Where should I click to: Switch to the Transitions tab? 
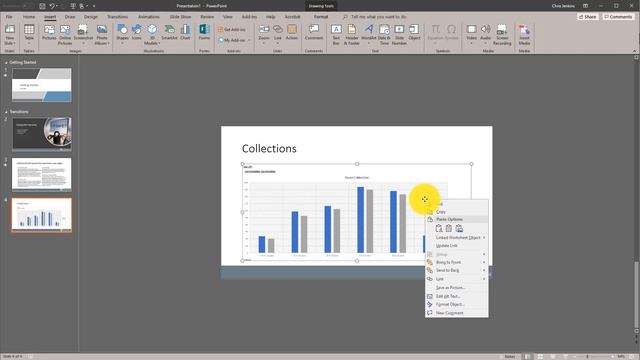point(118,17)
